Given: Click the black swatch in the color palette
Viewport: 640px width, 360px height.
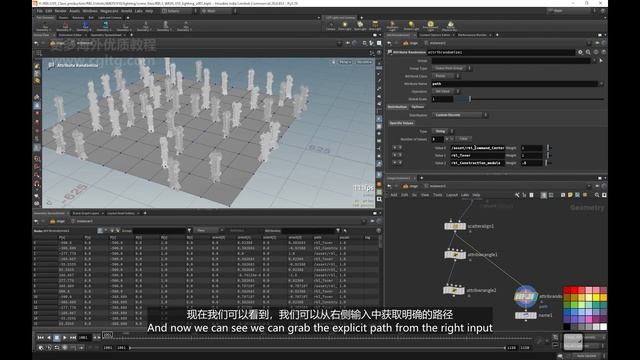Looking at the screenshot, I should [567, 327].
